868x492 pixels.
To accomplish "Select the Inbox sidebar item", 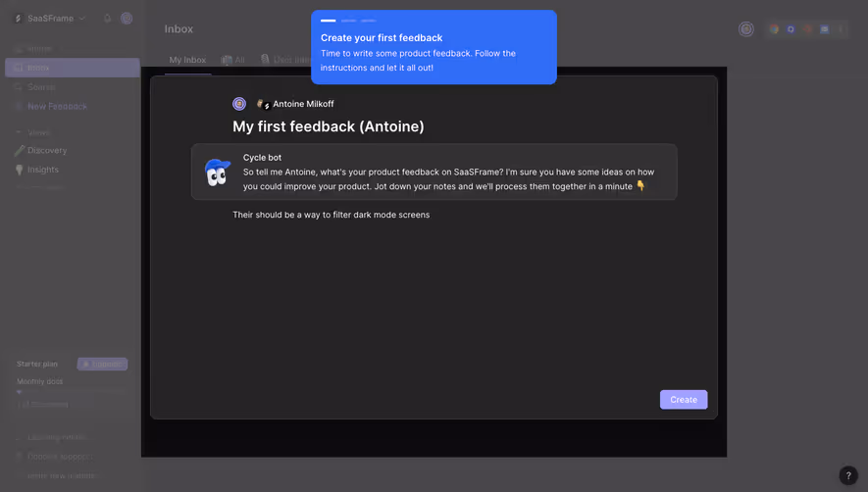I will click(x=72, y=68).
